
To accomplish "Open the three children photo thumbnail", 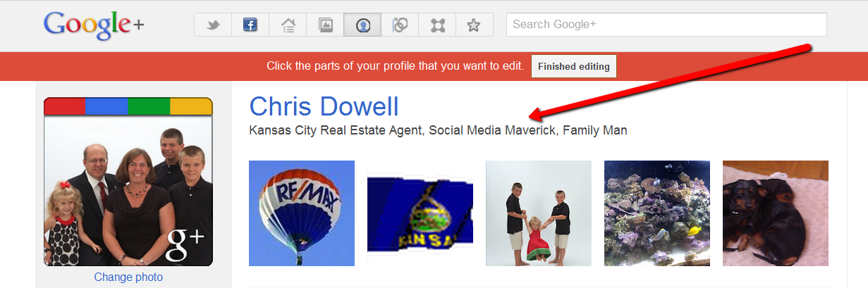I will pos(539,213).
